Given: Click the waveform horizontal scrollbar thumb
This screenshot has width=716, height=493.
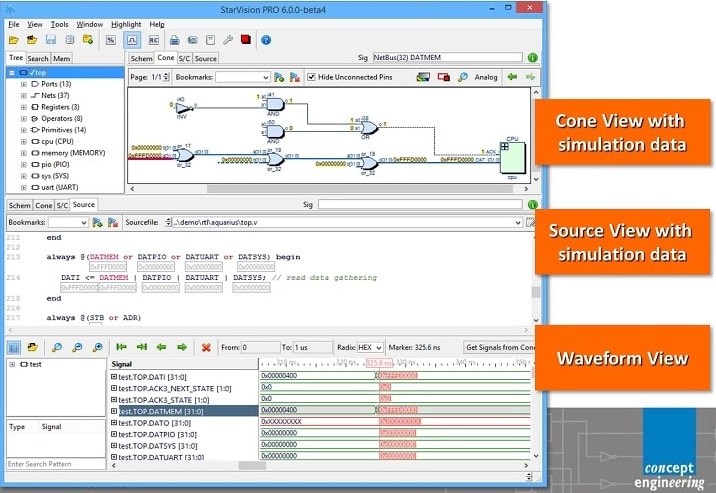Looking at the screenshot, I should [253, 465].
